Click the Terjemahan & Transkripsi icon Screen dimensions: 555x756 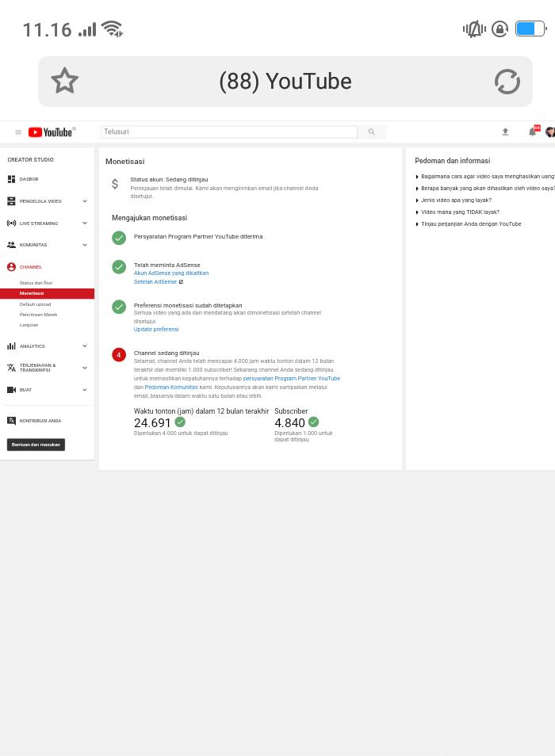[x=11, y=368]
